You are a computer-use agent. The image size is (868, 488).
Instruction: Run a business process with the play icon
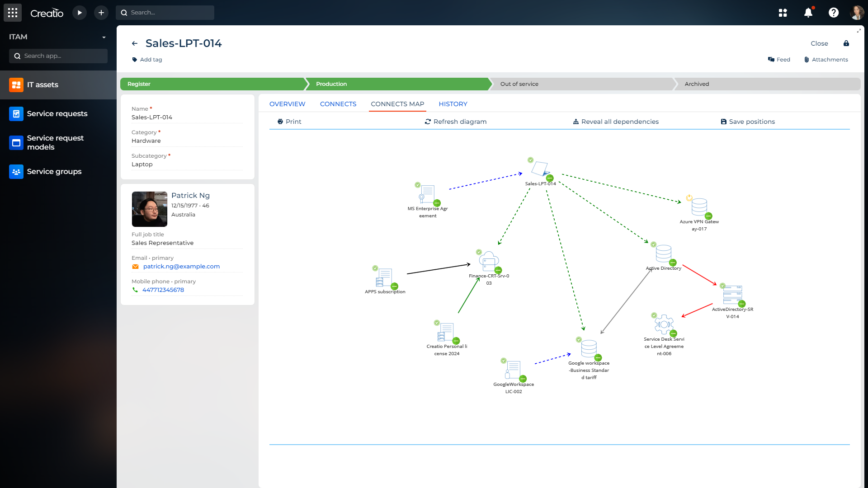click(80, 13)
